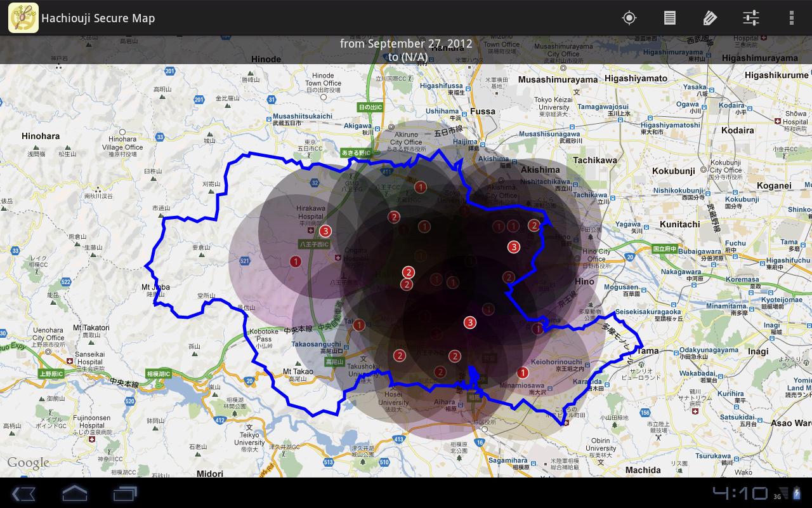This screenshot has width=812, height=508.
Task: Tap the 'Higashikurume' map label
Action: coord(776,75)
